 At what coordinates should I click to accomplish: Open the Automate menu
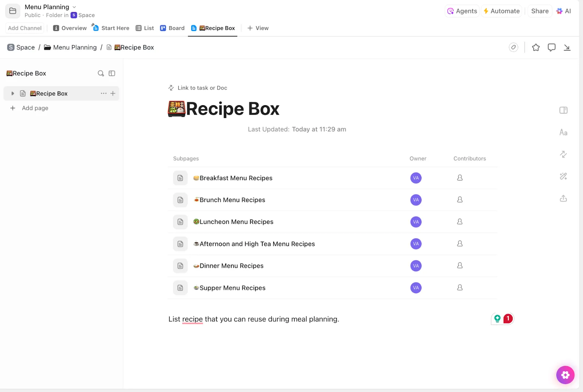[x=501, y=11]
